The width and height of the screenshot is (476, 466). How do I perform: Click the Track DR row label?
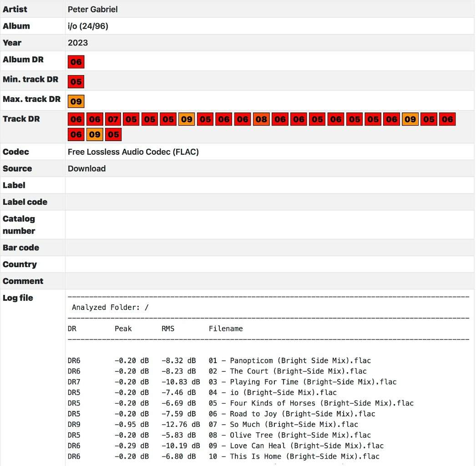(x=21, y=119)
